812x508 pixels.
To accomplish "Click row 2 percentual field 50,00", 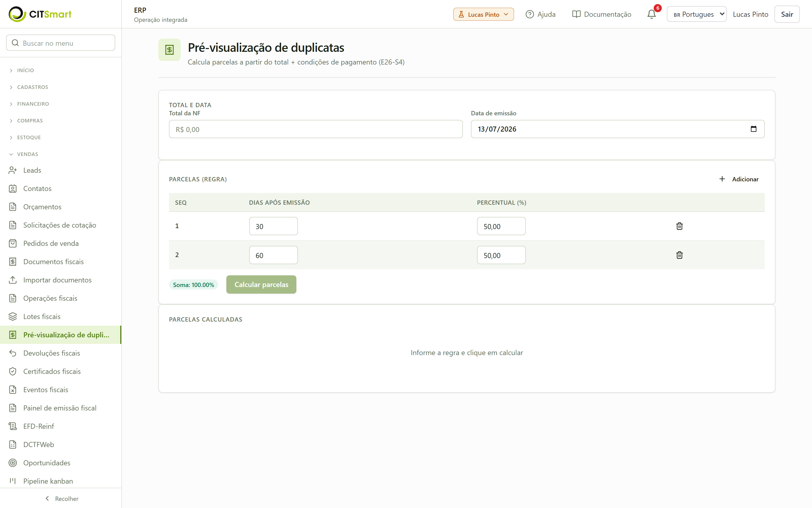I will (501, 255).
